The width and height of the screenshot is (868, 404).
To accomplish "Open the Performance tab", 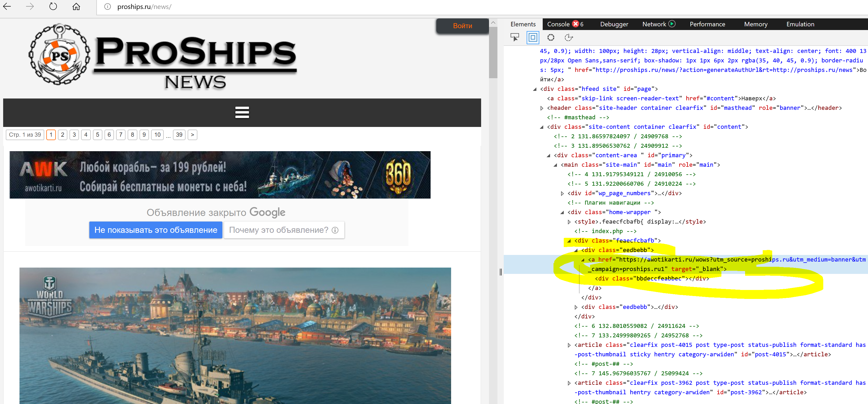I will 707,24.
